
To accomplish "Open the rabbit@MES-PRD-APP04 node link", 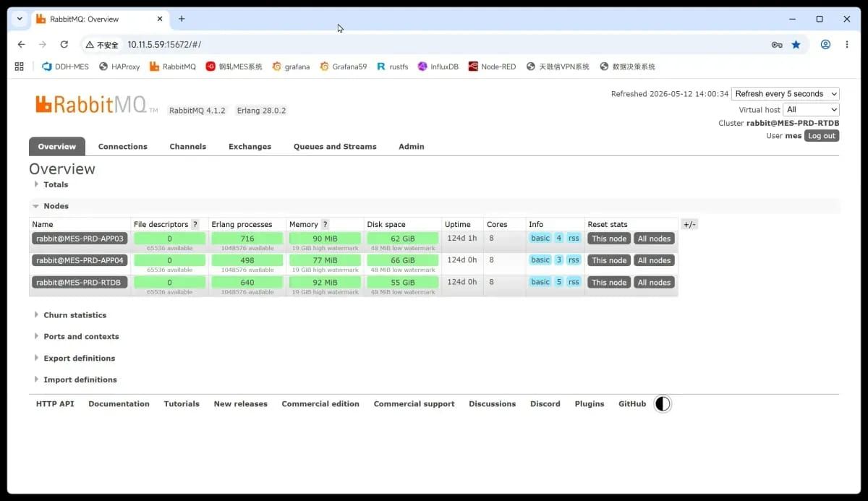I will click(80, 260).
